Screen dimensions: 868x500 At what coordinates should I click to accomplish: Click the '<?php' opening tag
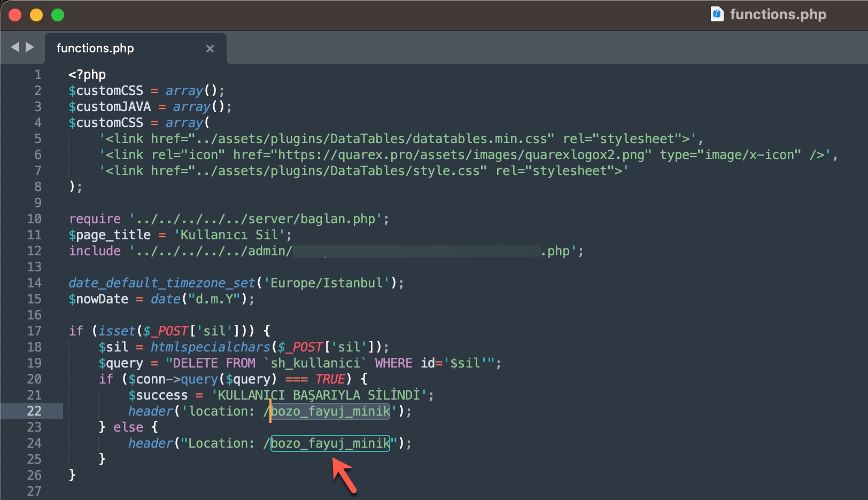click(x=87, y=74)
